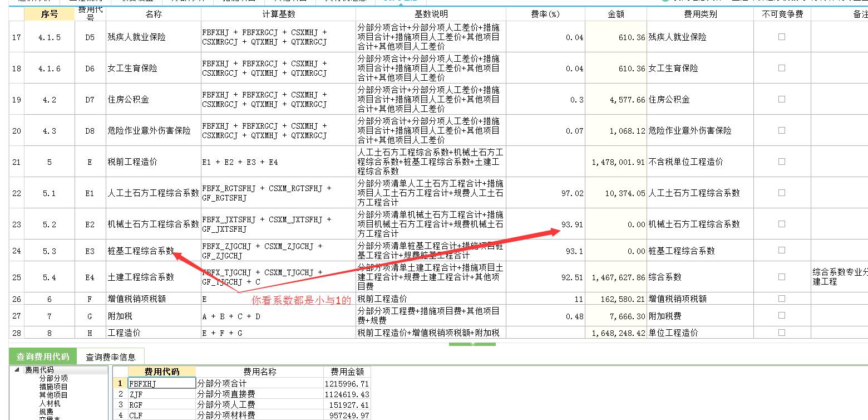Select the 税前工程造价 name cell
This screenshot has width=868, height=420.
click(x=154, y=162)
